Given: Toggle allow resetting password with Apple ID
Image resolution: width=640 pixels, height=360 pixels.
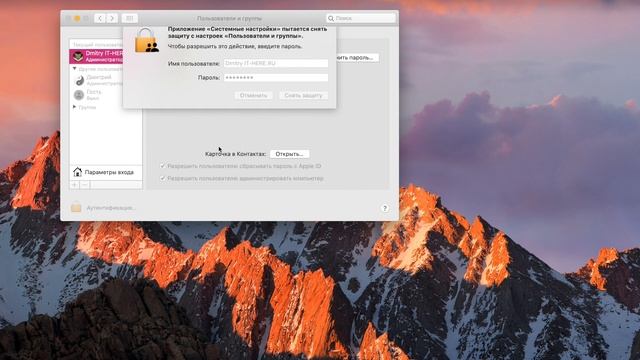Looking at the screenshot, I should (x=162, y=166).
